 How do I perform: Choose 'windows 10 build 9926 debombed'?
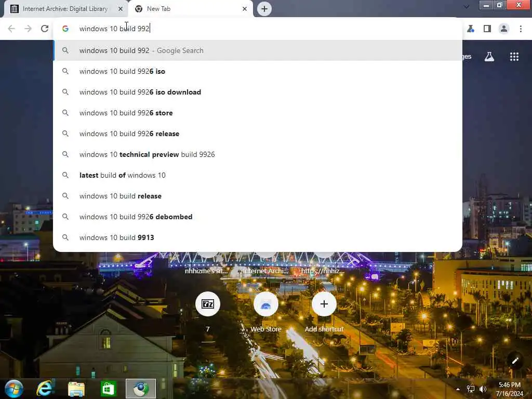coord(258,217)
